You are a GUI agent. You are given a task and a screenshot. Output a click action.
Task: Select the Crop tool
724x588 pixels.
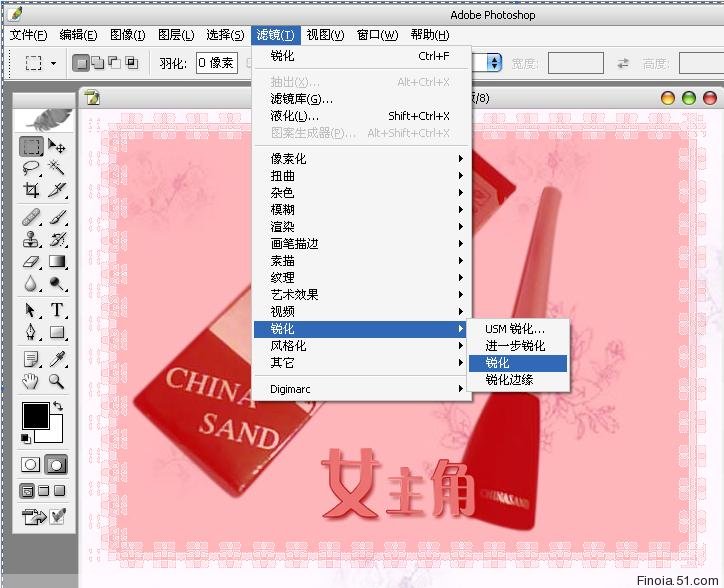tap(31, 189)
